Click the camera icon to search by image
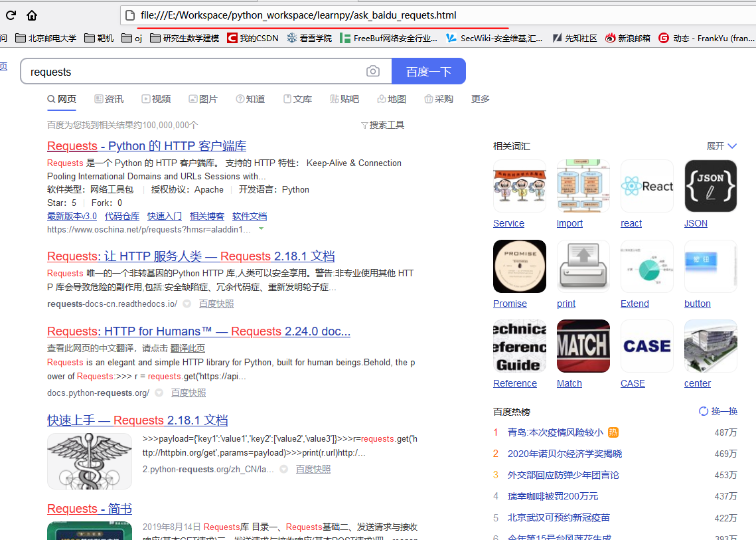Viewport: 756px width, 540px height. (372, 71)
